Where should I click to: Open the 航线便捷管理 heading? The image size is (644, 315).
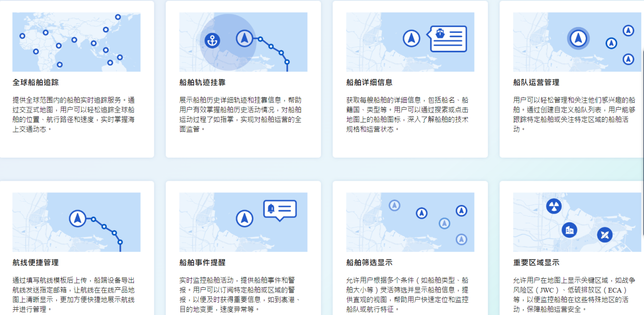point(36,263)
